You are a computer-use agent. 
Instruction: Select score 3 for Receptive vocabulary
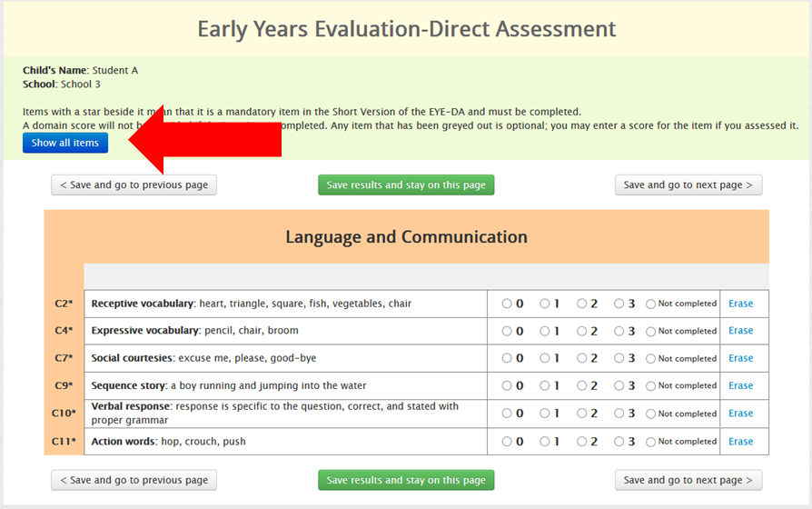click(x=619, y=304)
